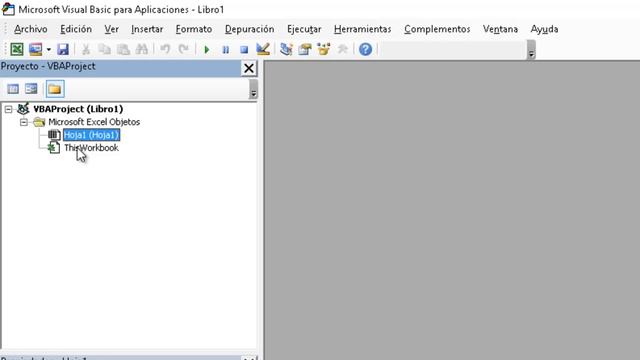Viewport: 640px width, 360px height.
Task: Open the Formato menu
Action: (x=194, y=29)
